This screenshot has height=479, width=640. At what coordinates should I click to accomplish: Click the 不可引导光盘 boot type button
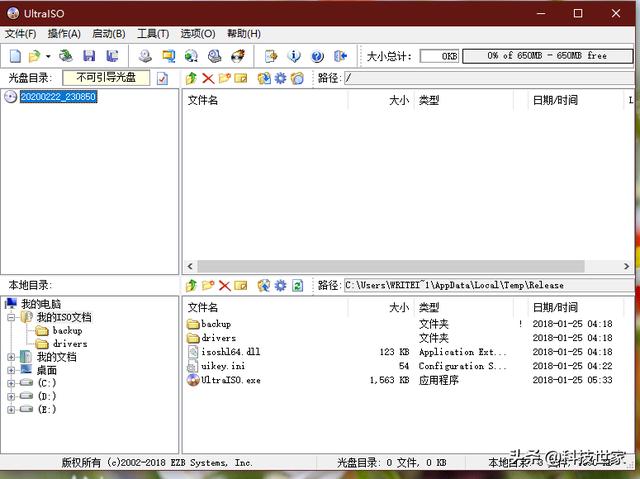pyautogui.click(x=106, y=78)
